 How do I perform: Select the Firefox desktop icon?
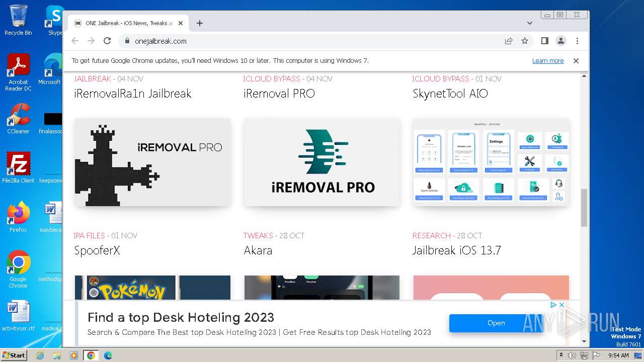[x=18, y=217]
